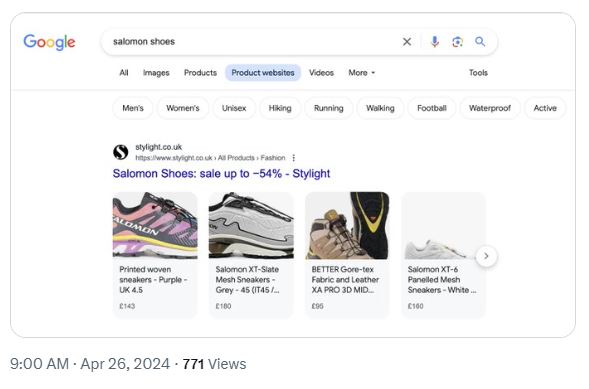The height and width of the screenshot is (389, 589).
Task: Open the purple printed woven sneakers thumbnail
Action: click(x=155, y=225)
